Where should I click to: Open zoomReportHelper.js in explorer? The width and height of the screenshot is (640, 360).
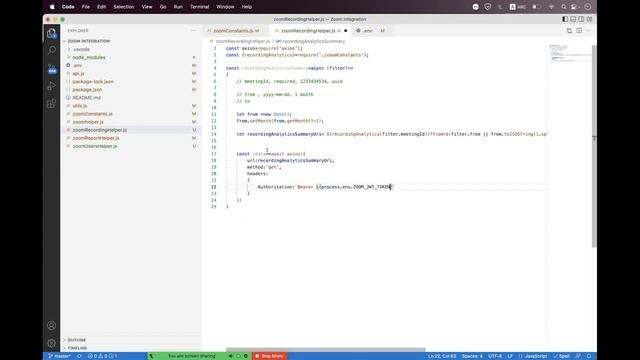(96, 138)
